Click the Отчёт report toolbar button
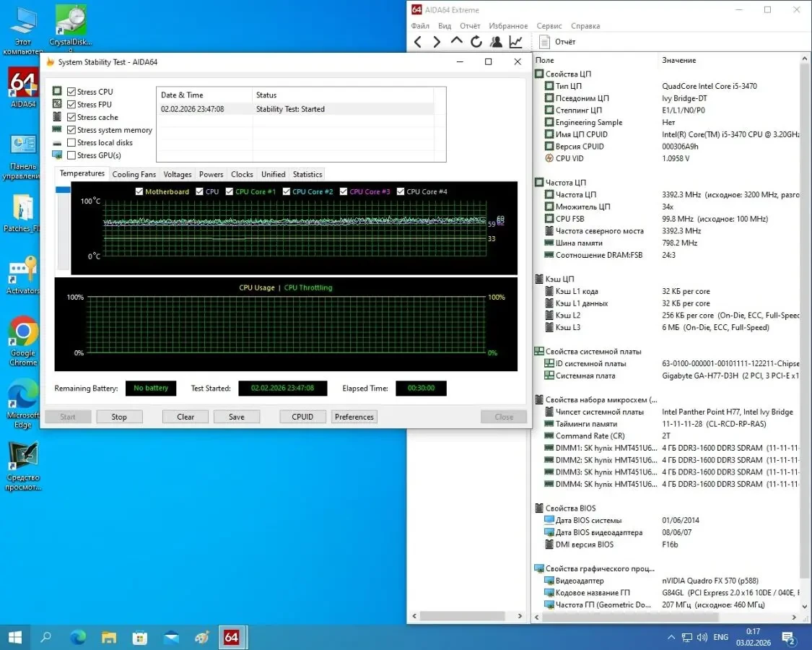Image resolution: width=812 pixels, height=650 pixels. 557,42
